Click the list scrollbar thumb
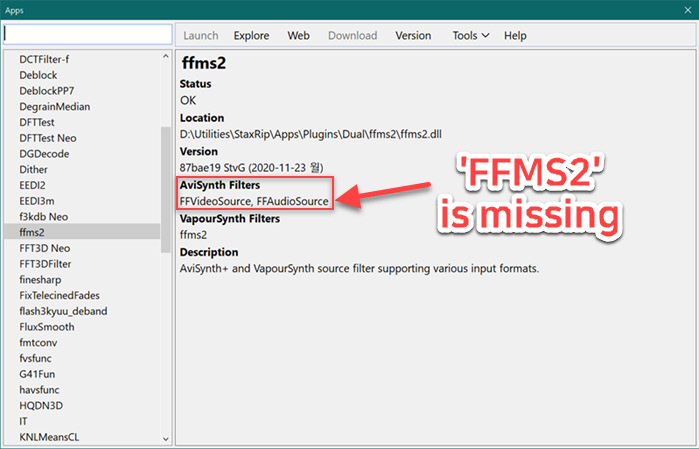The image size is (699, 449). (166, 189)
